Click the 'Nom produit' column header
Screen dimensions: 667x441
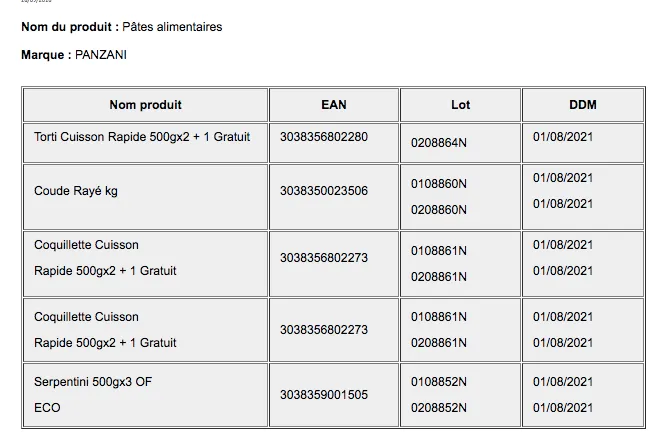point(145,105)
